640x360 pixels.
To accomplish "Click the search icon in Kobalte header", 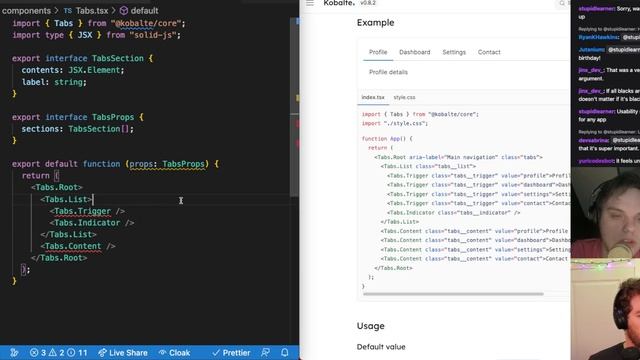I will point(562,3).
